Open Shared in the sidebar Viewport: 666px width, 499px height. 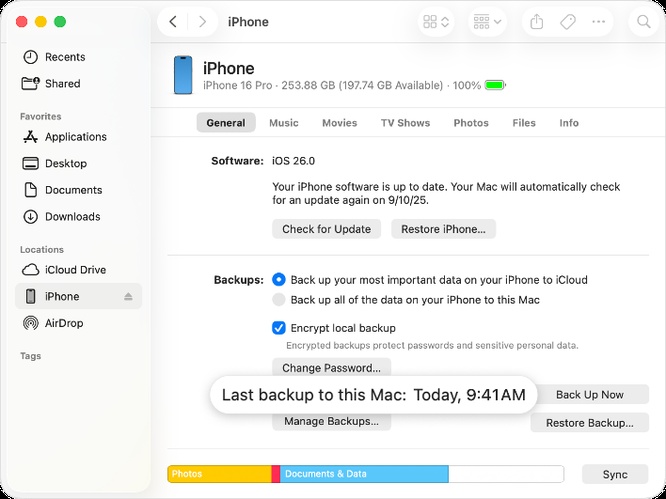pos(79,84)
